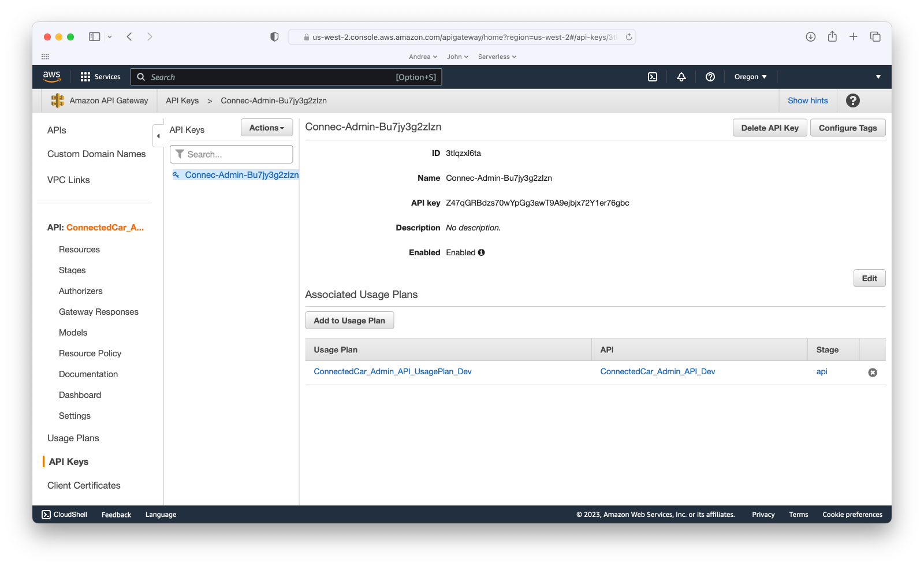Image resolution: width=924 pixels, height=566 pixels.
Task: Open the John bookmarks folder
Action: coord(457,57)
